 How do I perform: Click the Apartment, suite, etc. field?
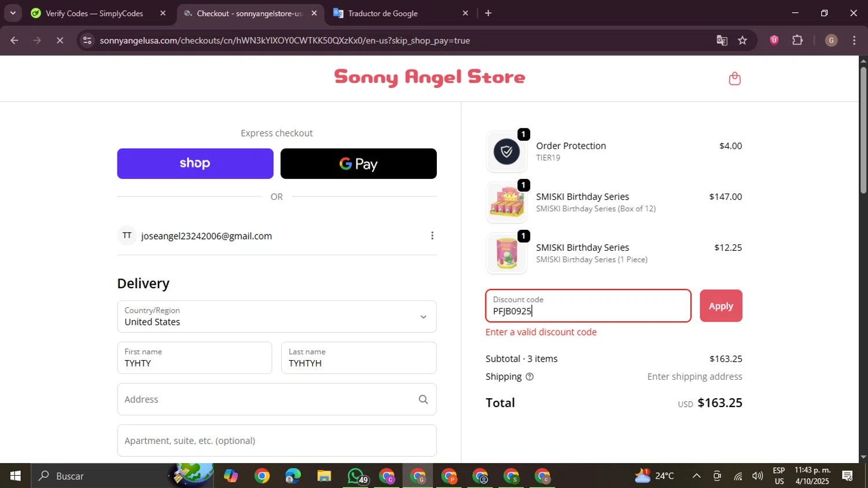[277, 441]
